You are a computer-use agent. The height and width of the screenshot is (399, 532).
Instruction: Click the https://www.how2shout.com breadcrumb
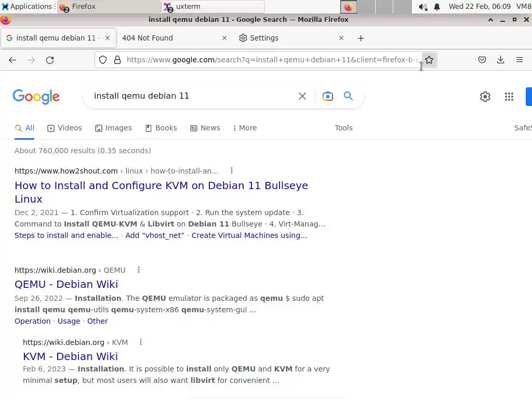point(66,171)
